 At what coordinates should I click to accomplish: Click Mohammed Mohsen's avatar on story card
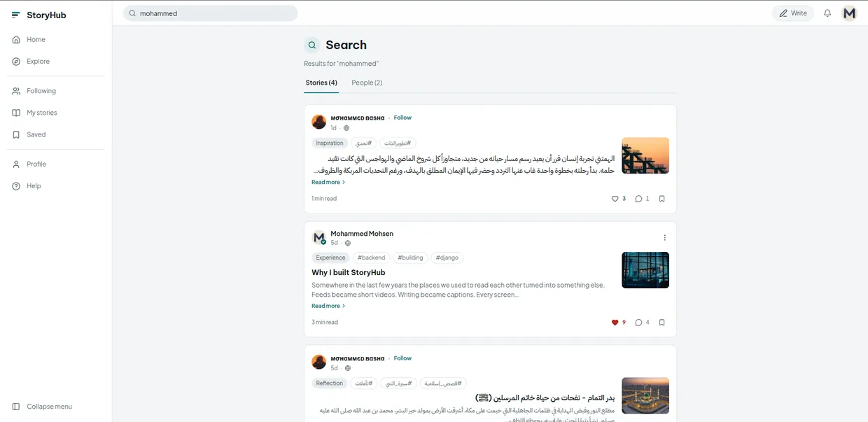(319, 238)
